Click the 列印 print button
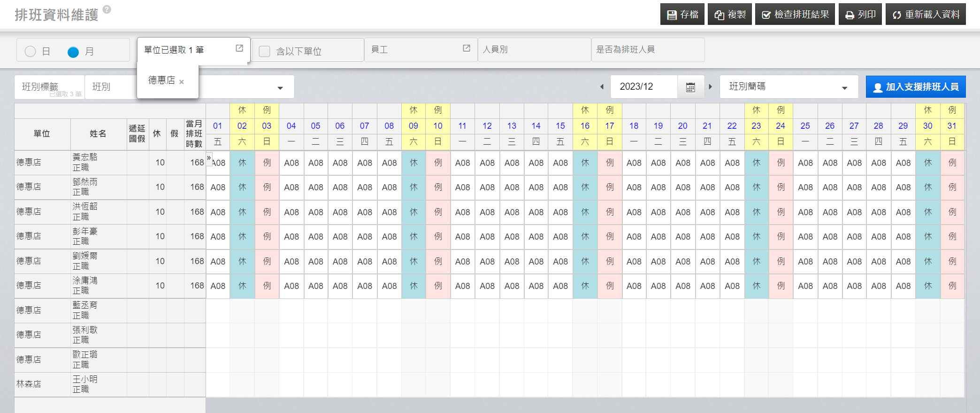 click(860, 15)
